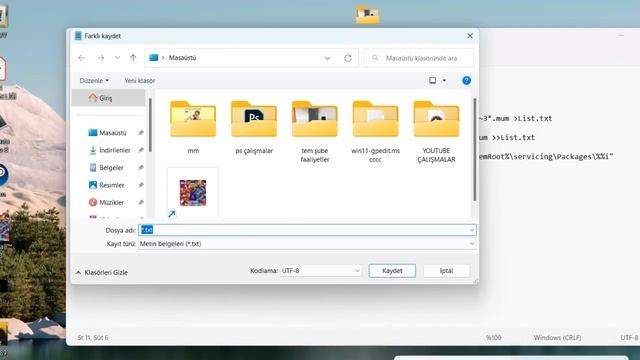
Task: Go forward in the save dialog
Action: coord(100,58)
